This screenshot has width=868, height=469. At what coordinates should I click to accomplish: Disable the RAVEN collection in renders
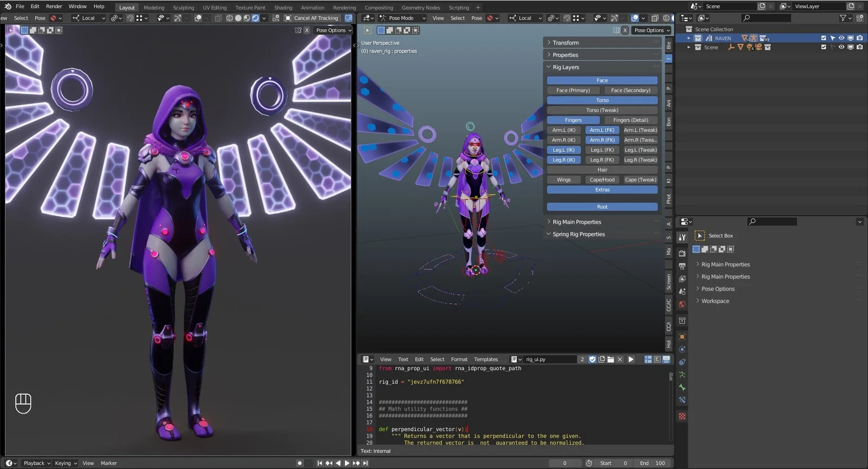(x=859, y=38)
